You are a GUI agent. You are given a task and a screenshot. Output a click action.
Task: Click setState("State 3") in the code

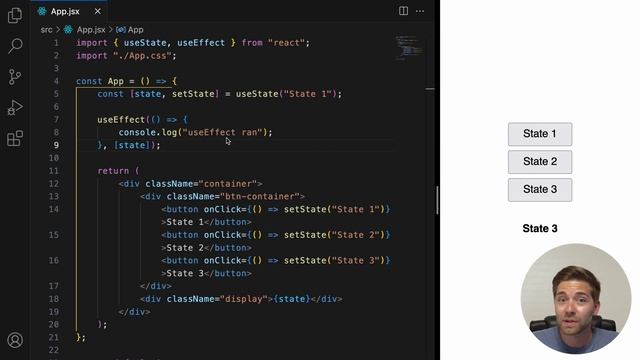(334, 260)
